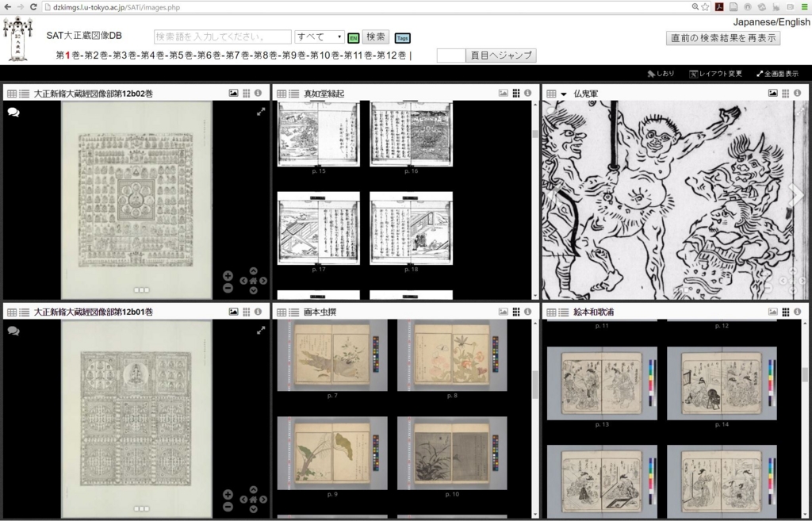Show info for 画本虫撰 panel
The image size is (812, 521).
point(527,312)
